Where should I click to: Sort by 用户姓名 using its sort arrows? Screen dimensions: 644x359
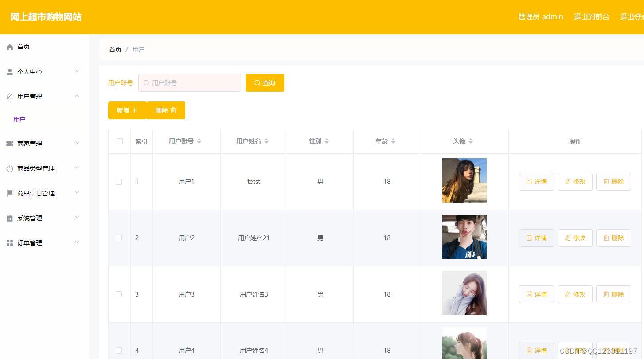pyautogui.click(x=266, y=141)
